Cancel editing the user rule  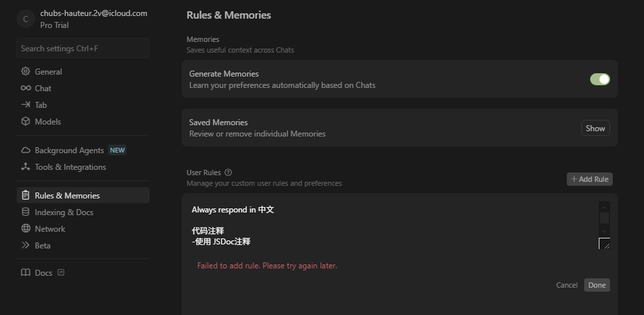(x=567, y=285)
